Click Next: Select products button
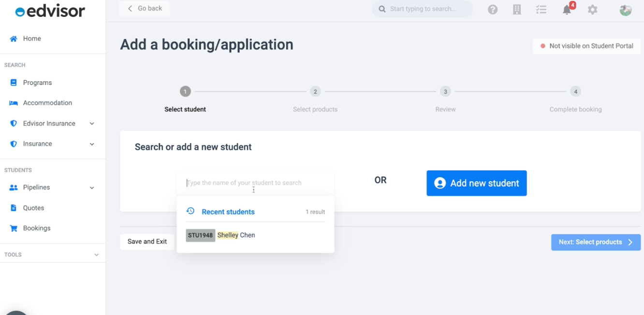The image size is (644, 315). coord(596,242)
